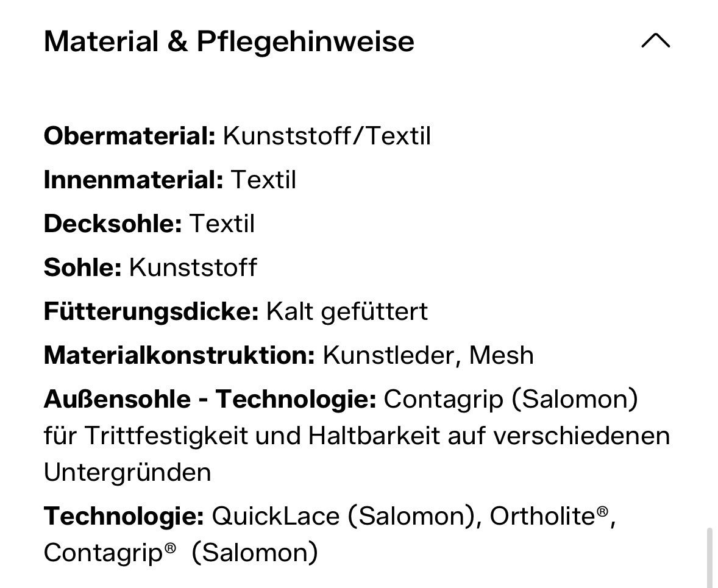
Task: Click the Contagrip (Salomon) text after Außensohle
Action: [x=511, y=399]
